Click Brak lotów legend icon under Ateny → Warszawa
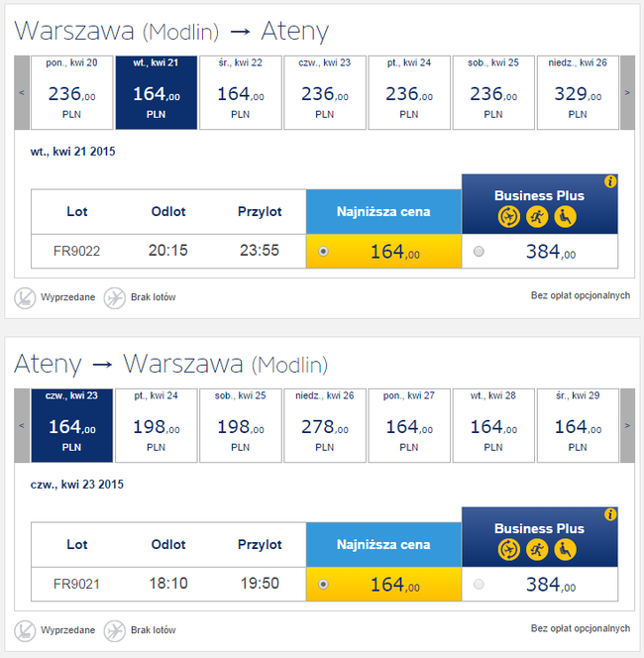The image size is (644, 658). [x=115, y=629]
